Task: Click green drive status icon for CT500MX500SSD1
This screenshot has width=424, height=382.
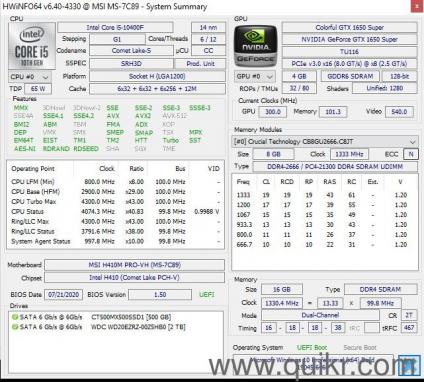Action: (15, 317)
